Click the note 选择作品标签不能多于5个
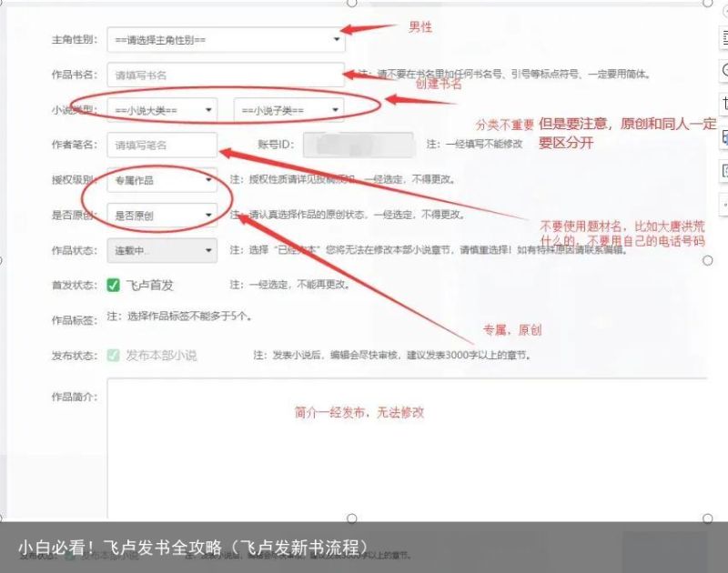Viewport: 728px width, 573px height. (180, 317)
